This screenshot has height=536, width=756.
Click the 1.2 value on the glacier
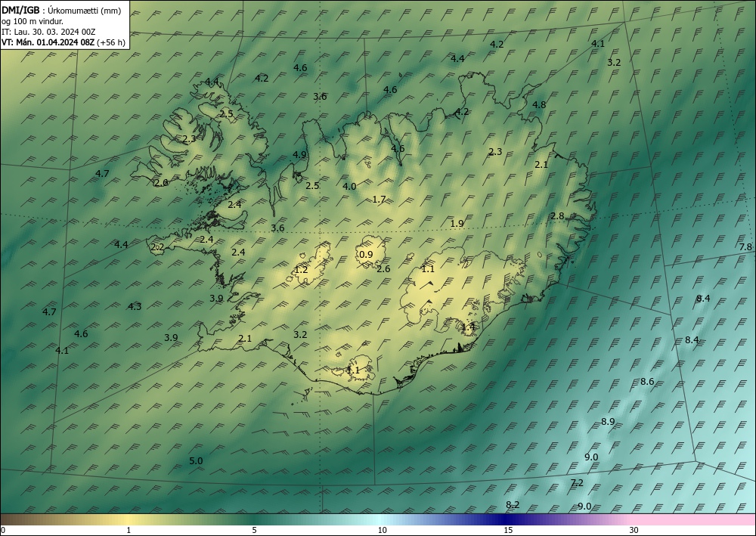point(302,269)
